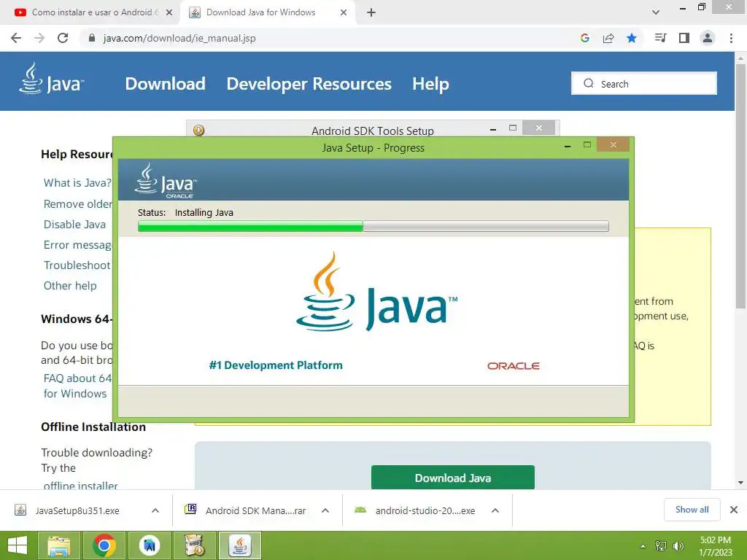Close the downloads bar with X

coord(734,510)
